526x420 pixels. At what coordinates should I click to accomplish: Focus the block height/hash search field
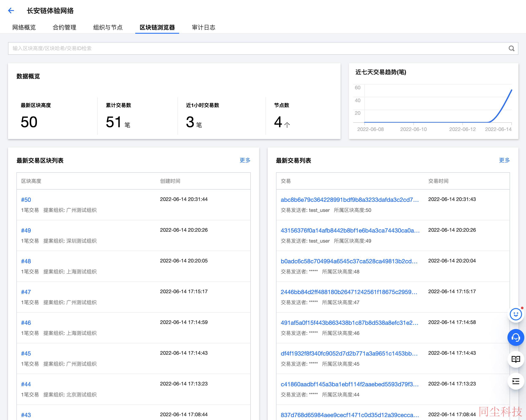[263, 48]
